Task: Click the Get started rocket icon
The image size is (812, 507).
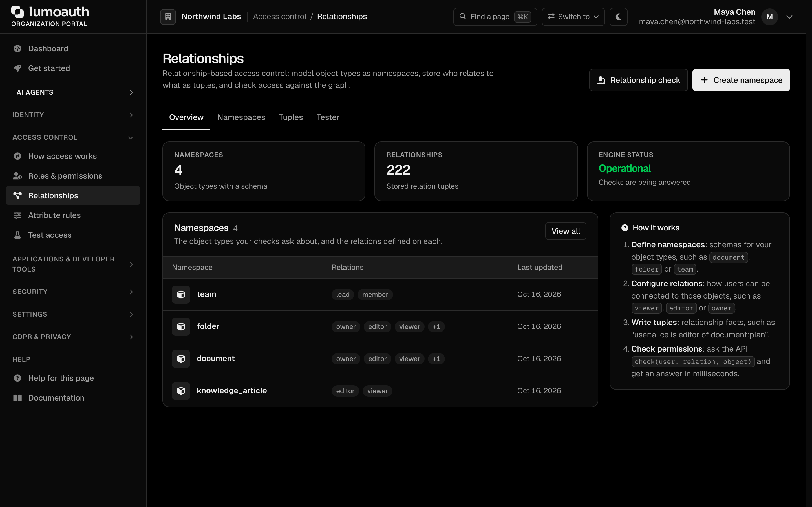Action: [x=17, y=68]
